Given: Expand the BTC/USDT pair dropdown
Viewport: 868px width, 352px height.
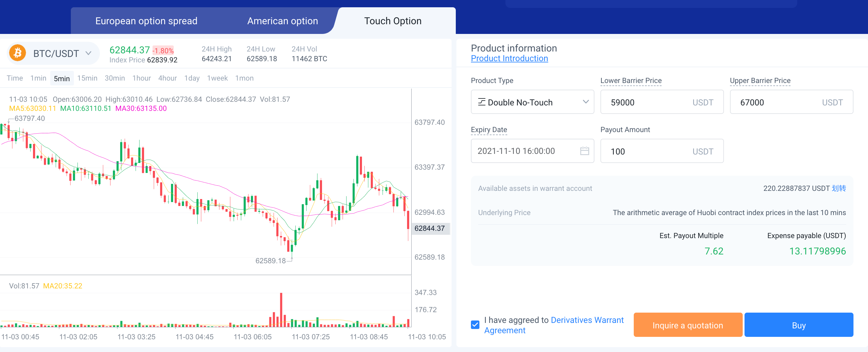Looking at the screenshot, I should [x=88, y=53].
